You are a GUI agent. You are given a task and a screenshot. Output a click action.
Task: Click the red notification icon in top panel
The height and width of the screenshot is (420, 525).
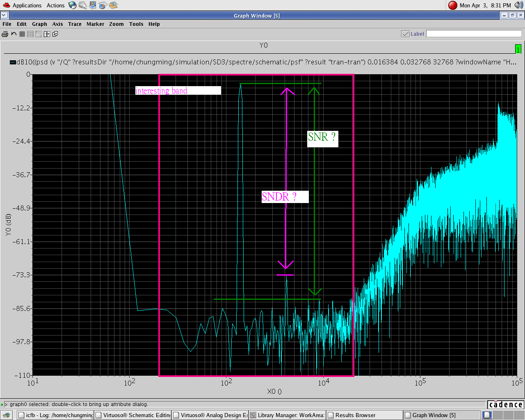pyautogui.click(x=453, y=5)
